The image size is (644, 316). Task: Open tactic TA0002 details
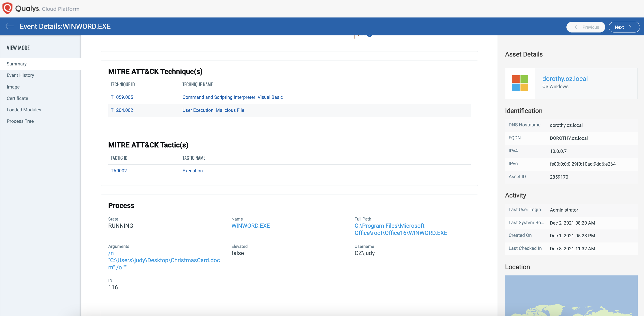tap(119, 171)
